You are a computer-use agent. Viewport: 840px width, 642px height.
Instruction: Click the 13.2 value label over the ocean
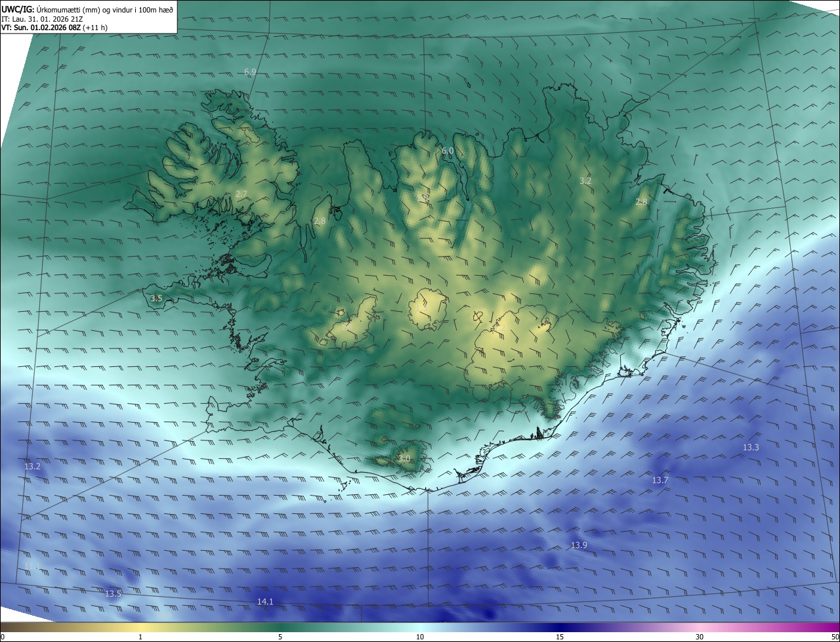click(32, 467)
